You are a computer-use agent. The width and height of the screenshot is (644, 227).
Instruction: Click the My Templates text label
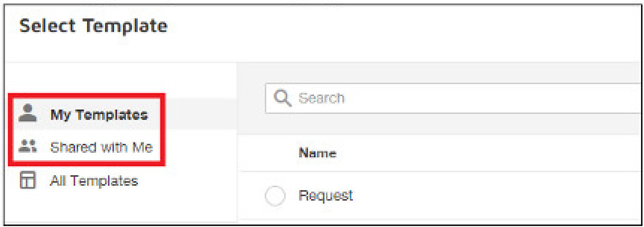coord(99,115)
